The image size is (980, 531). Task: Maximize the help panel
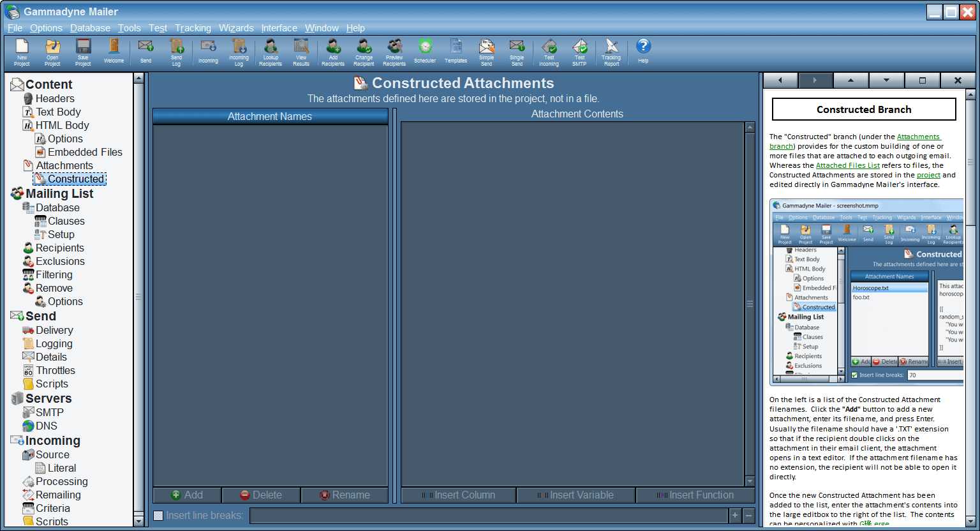coord(922,80)
